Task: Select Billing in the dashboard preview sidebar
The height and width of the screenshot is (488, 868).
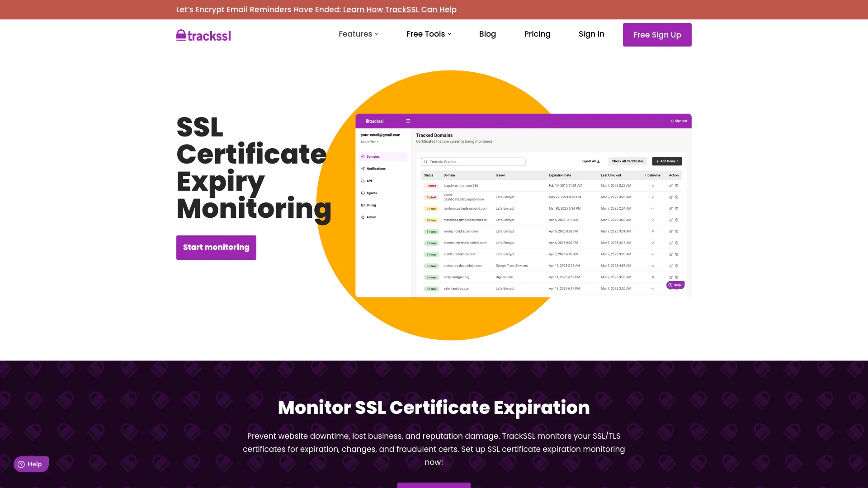Action: pyautogui.click(x=368, y=205)
